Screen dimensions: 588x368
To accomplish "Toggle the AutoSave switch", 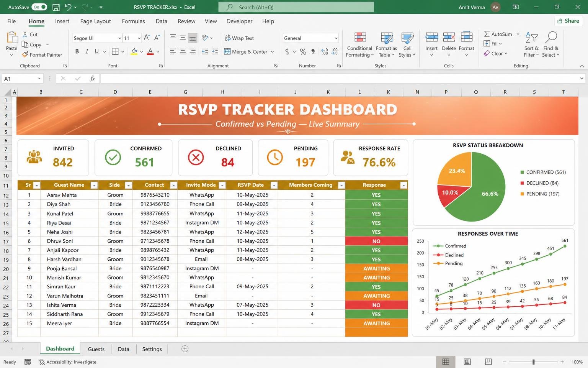I will click(39, 7).
